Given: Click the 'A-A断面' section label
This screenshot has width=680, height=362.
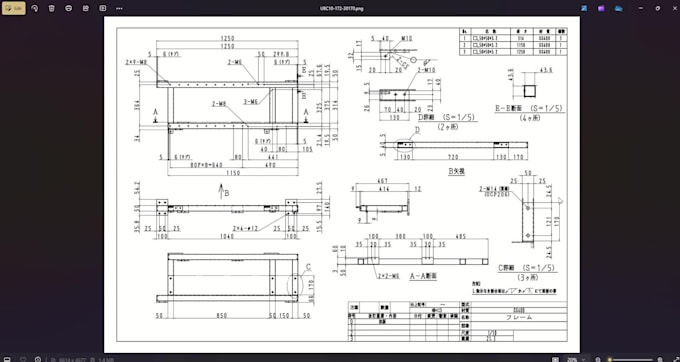Looking at the screenshot, I should (x=423, y=275).
